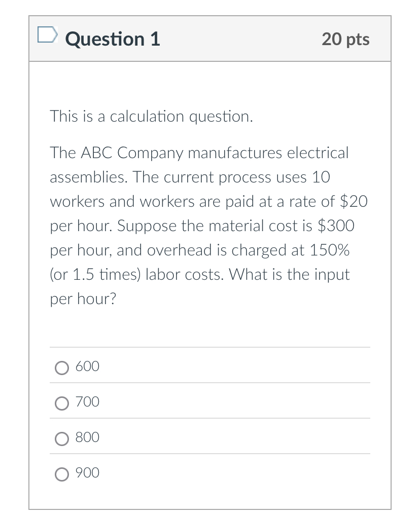This screenshot has width=420, height=516.
Task: Click the answer label reading 600
Action: [x=87, y=366]
